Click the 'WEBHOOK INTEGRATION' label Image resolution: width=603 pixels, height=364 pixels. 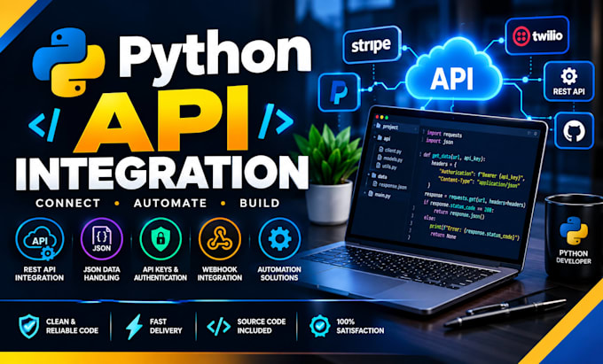(x=220, y=274)
